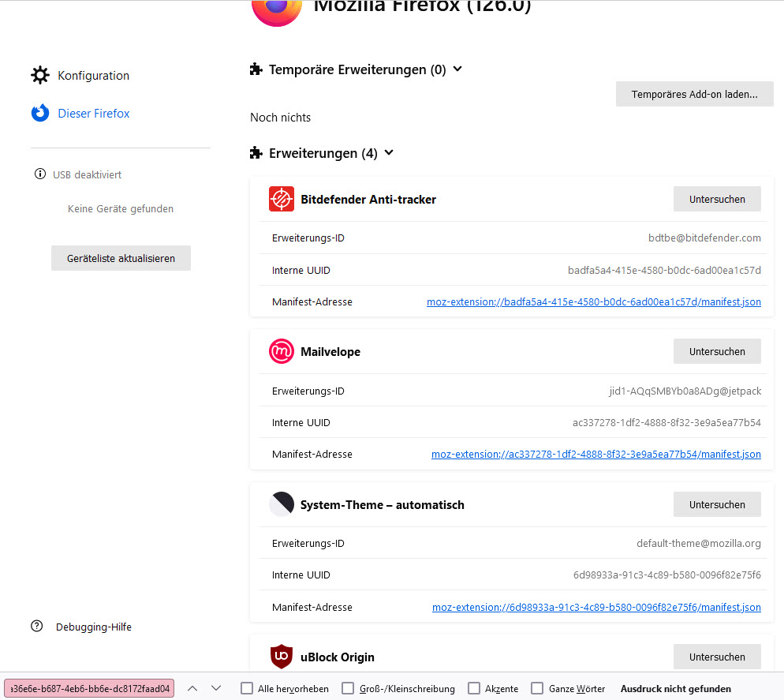Click the USB deaktiviert info icon
Image resolution: width=784 pixels, height=700 pixels.
[40, 174]
